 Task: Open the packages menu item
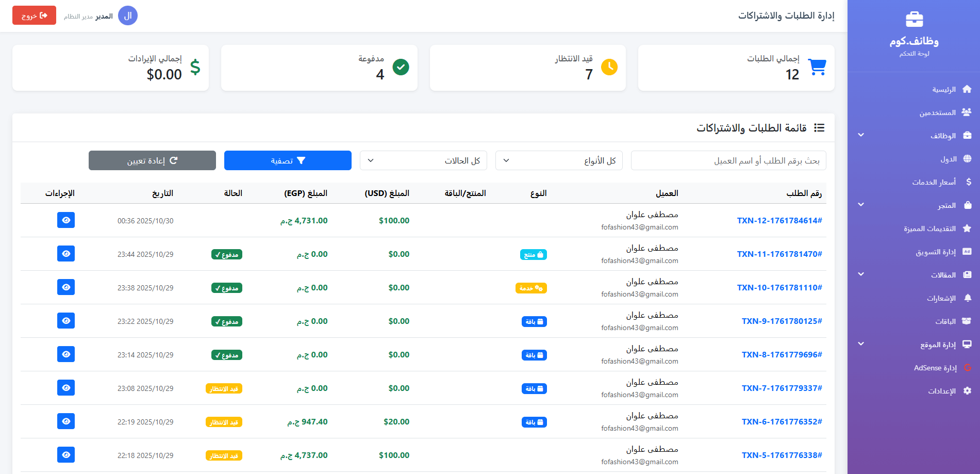945,321
